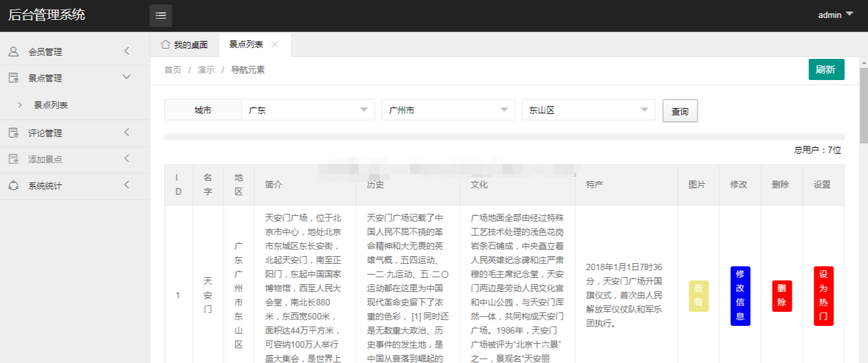Open 评论管理 in the sidebar
This screenshot has height=363, width=868.
coord(75,133)
